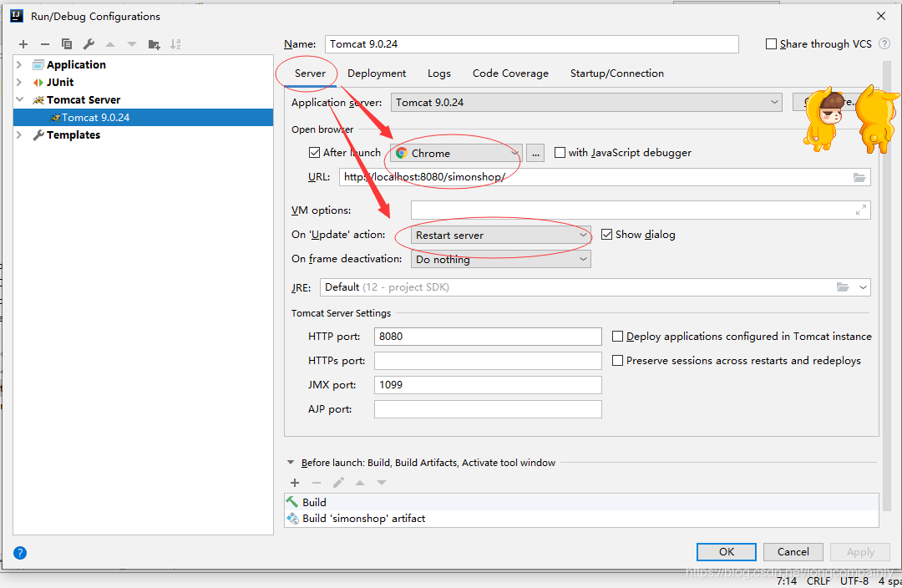Image resolution: width=902 pixels, height=588 pixels.
Task: Collapse Before launch section triangle
Action: pos(291,463)
